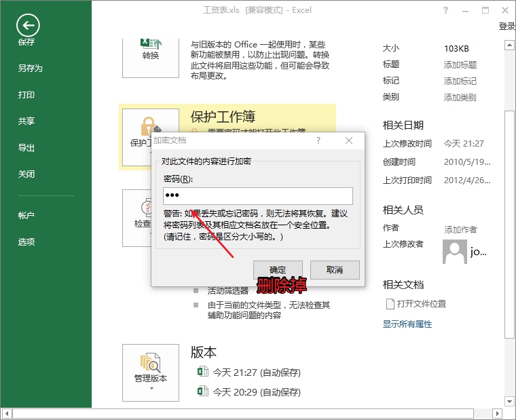Click the 活动筛选器 list item
This screenshot has height=420, width=516.
click(228, 291)
